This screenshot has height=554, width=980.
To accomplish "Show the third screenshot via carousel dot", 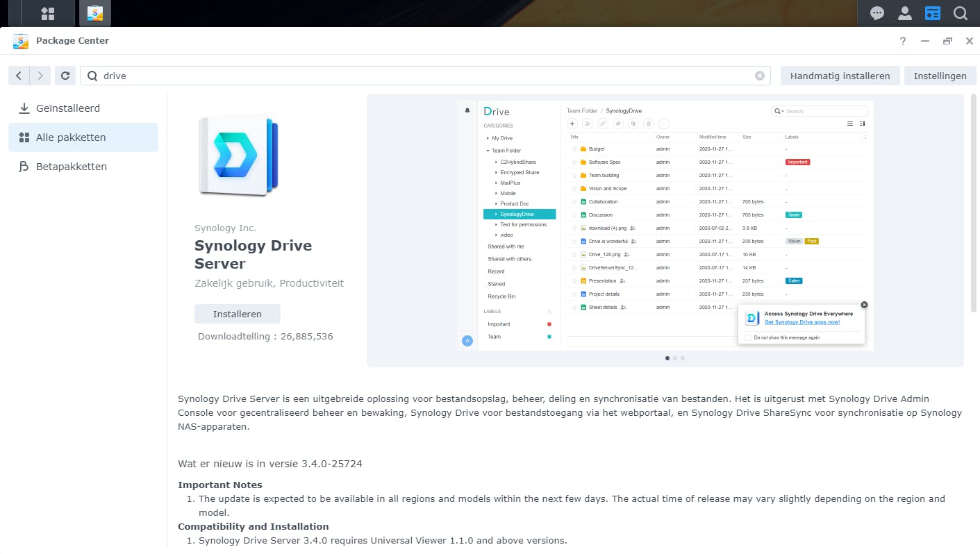I will pos(683,358).
